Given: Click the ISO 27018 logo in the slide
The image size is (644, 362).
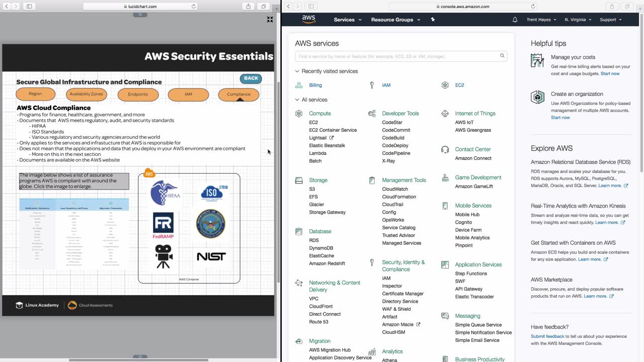Looking at the screenshot, I should [x=214, y=193].
